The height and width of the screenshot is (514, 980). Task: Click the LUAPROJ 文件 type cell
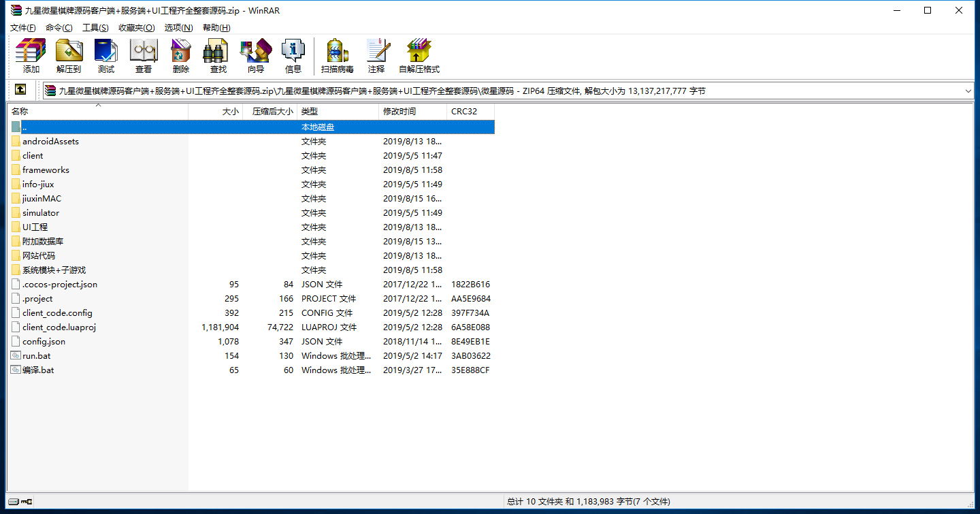(x=329, y=327)
